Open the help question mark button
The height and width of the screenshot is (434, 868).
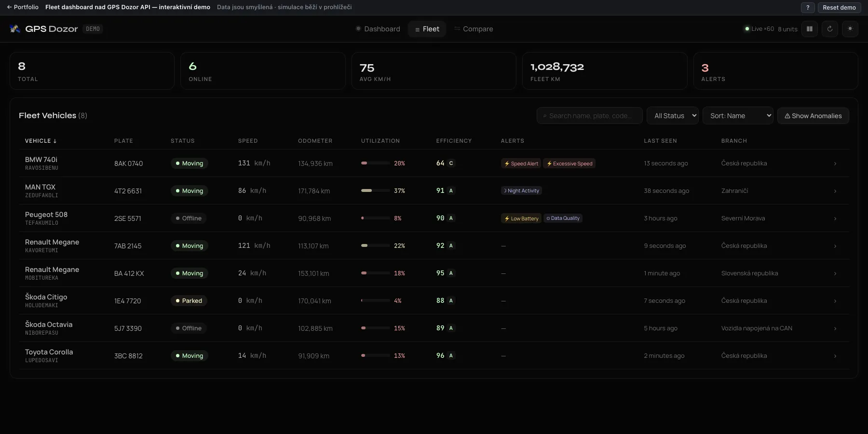pos(808,8)
